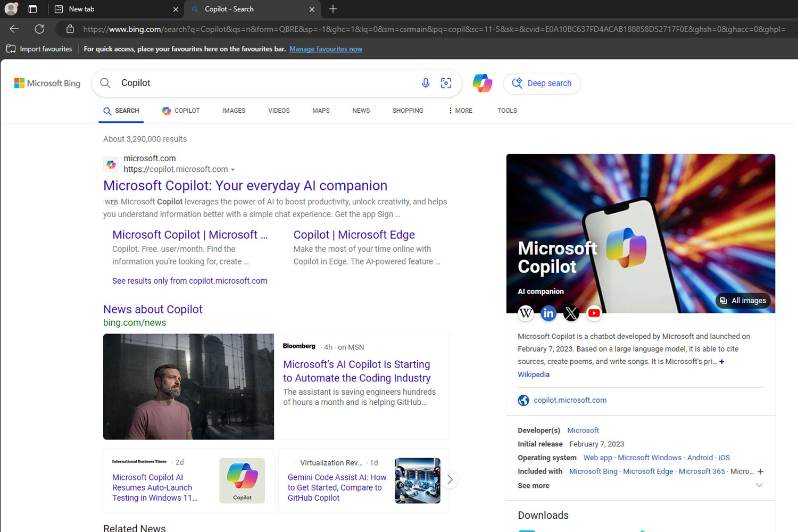Image resolution: width=798 pixels, height=532 pixels.
Task: Close the Copilot - Search tab
Action: pyautogui.click(x=312, y=9)
